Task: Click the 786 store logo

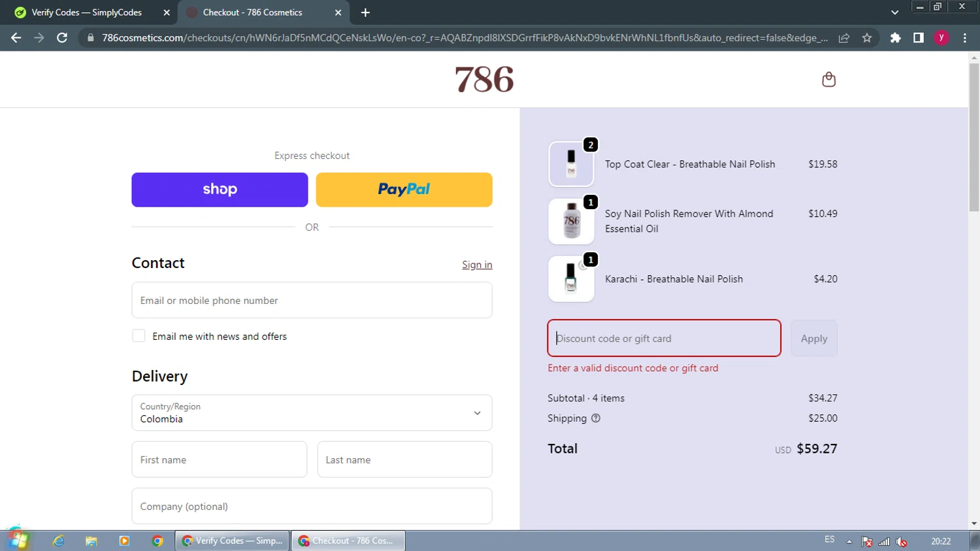Action: (484, 79)
